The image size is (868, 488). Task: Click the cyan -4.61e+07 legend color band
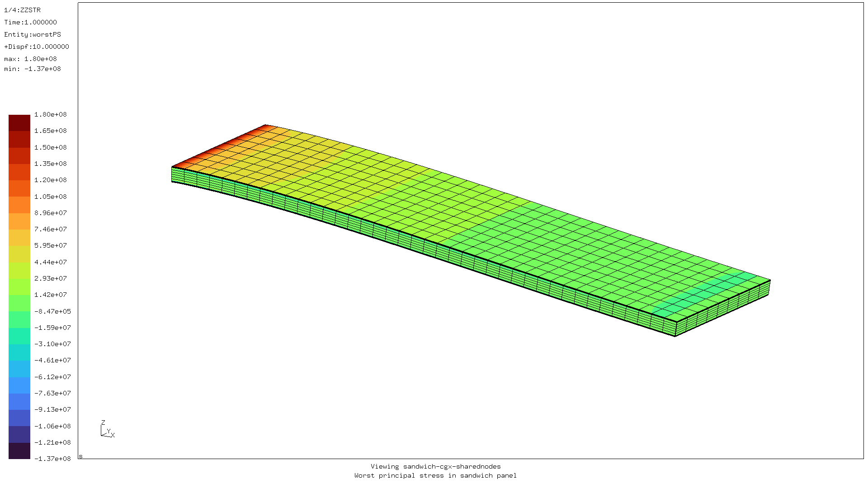[19, 352]
